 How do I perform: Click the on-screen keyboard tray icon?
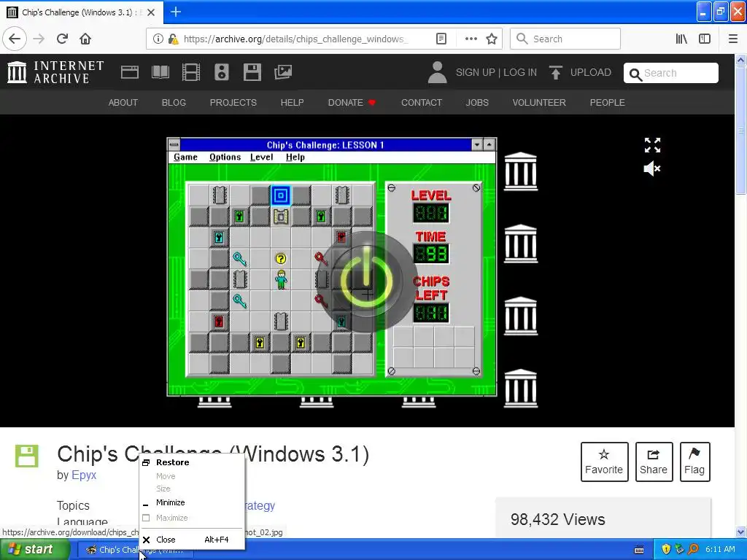(639, 550)
